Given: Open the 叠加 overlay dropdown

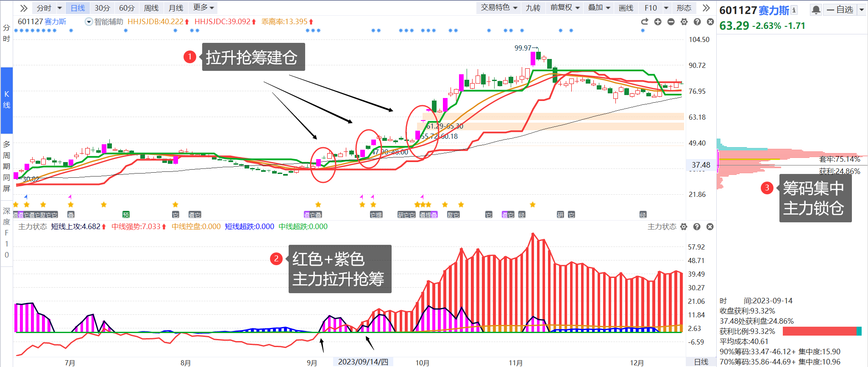Looking at the screenshot, I should point(599,8).
